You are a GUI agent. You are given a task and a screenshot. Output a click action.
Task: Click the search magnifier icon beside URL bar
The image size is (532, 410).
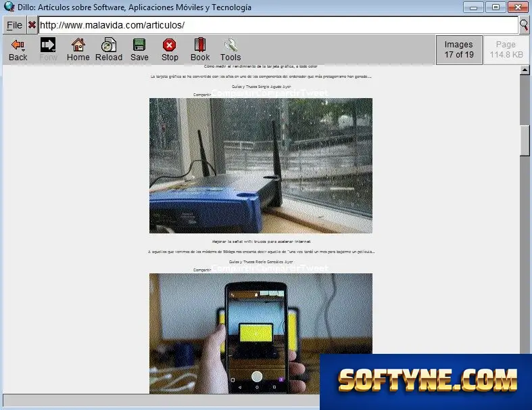pyautogui.click(x=524, y=25)
